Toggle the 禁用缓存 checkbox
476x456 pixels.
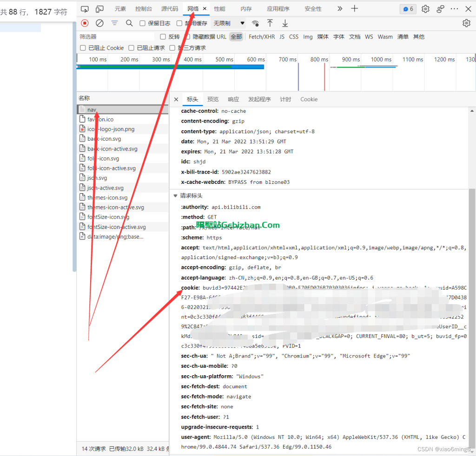click(179, 23)
